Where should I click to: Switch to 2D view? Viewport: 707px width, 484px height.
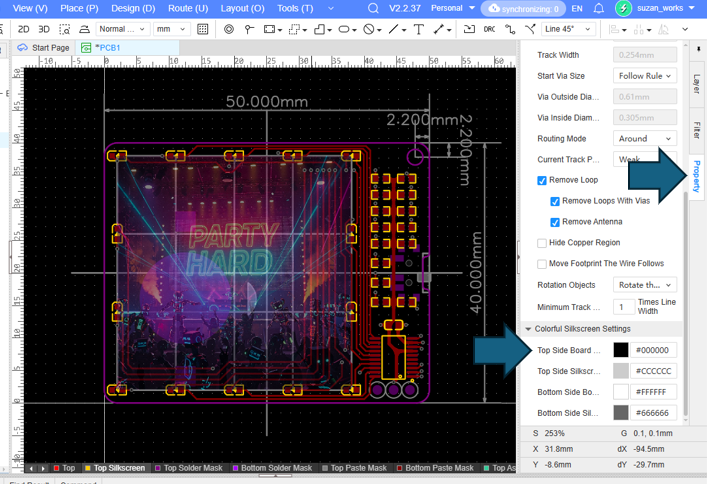click(24, 30)
